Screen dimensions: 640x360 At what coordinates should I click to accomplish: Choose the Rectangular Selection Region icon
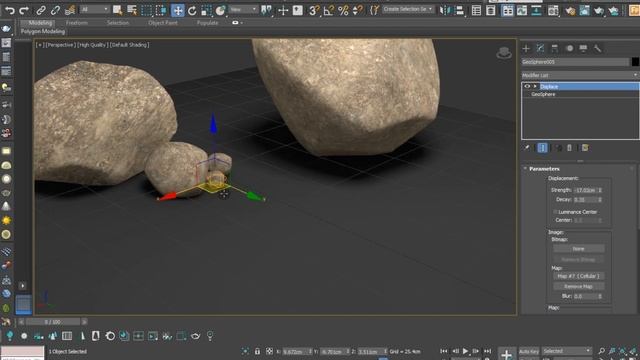[x=146, y=10]
